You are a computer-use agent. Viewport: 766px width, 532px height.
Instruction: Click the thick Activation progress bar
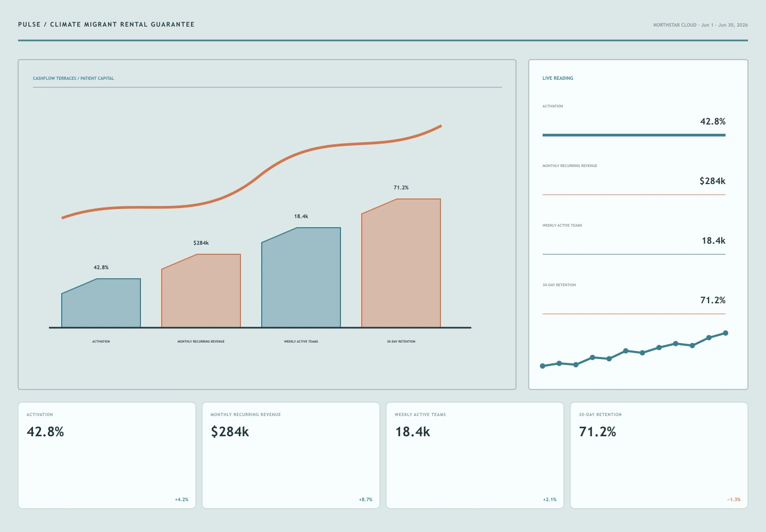coord(634,135)
